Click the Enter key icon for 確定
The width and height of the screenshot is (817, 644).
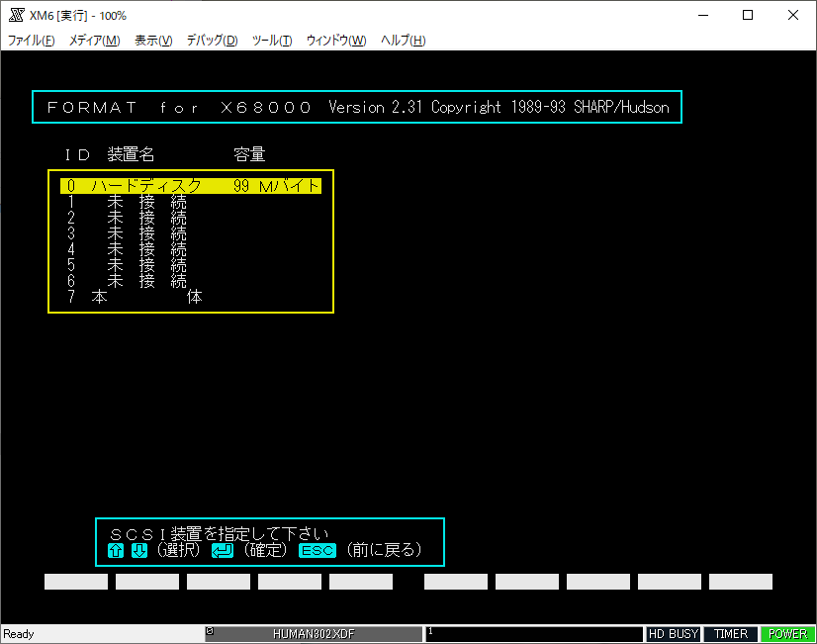click(223, 550)
